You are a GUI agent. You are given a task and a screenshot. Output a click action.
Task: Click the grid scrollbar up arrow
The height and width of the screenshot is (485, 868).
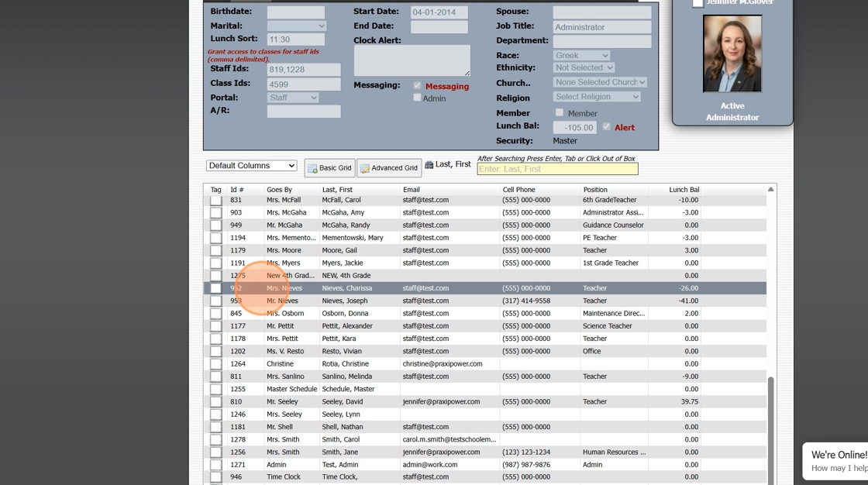(770, 189)
